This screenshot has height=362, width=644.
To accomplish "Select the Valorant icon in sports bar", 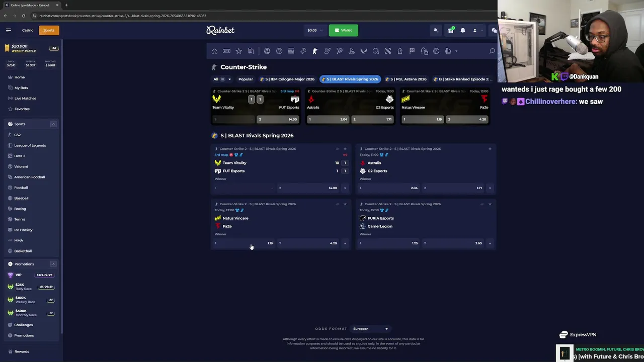I will click(364, 51).
